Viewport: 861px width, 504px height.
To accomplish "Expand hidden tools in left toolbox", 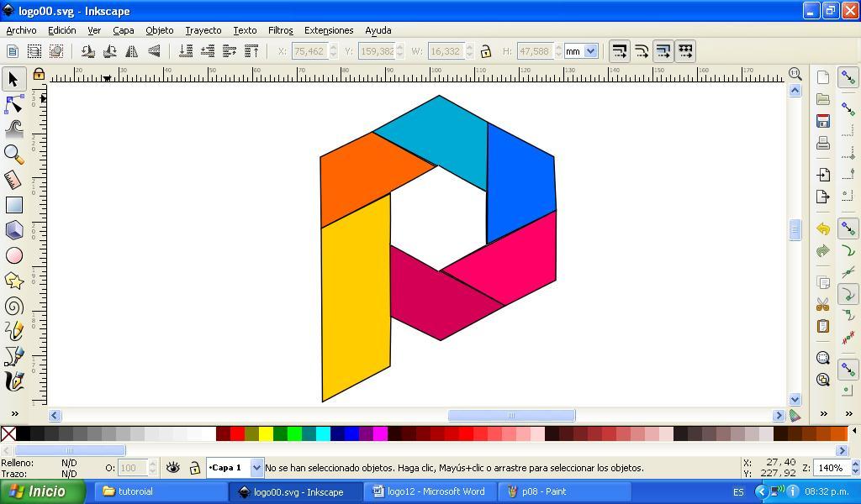I will (x=15, y=413).
